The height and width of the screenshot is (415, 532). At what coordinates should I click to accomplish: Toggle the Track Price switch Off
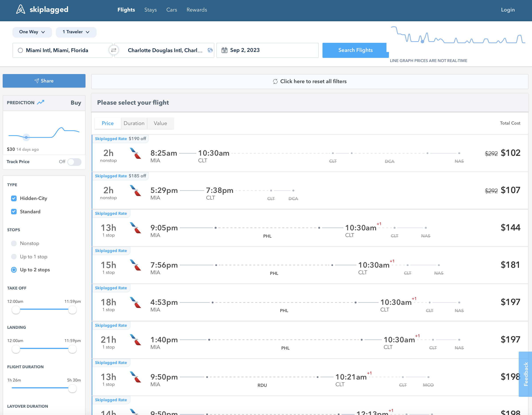click(x=74, y=161)
